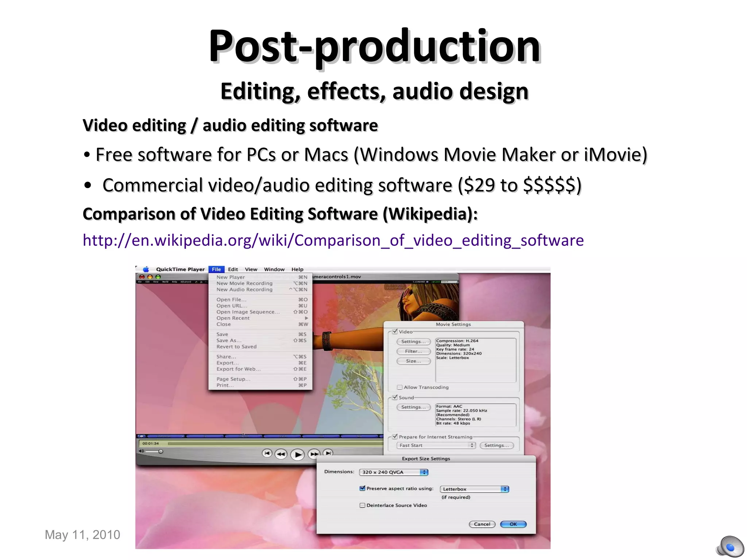Select Export... in File menu
Screen dimensions: 747x560
click(260, 363)
